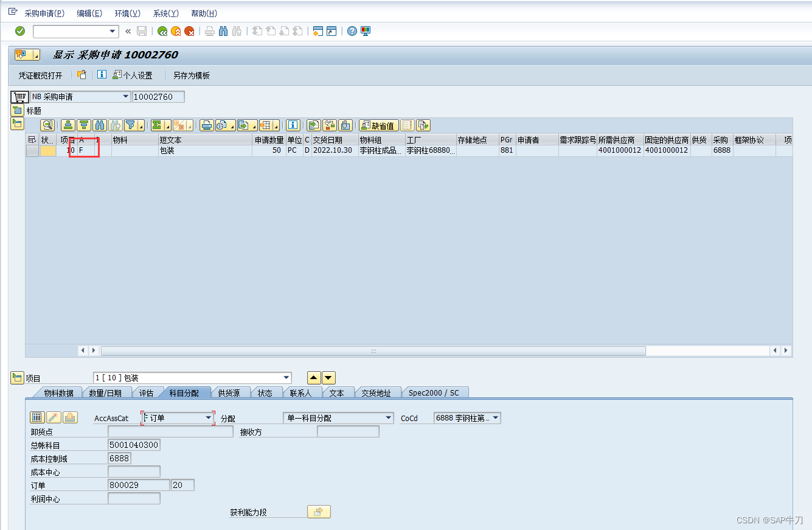Click the Customize local layout monitor icon

click(x=366, y=31)
